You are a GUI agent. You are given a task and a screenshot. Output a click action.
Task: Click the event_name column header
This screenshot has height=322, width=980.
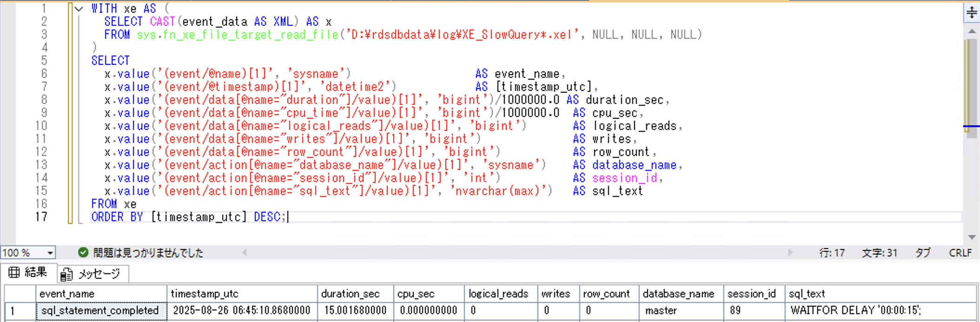(x=101, y=294)
